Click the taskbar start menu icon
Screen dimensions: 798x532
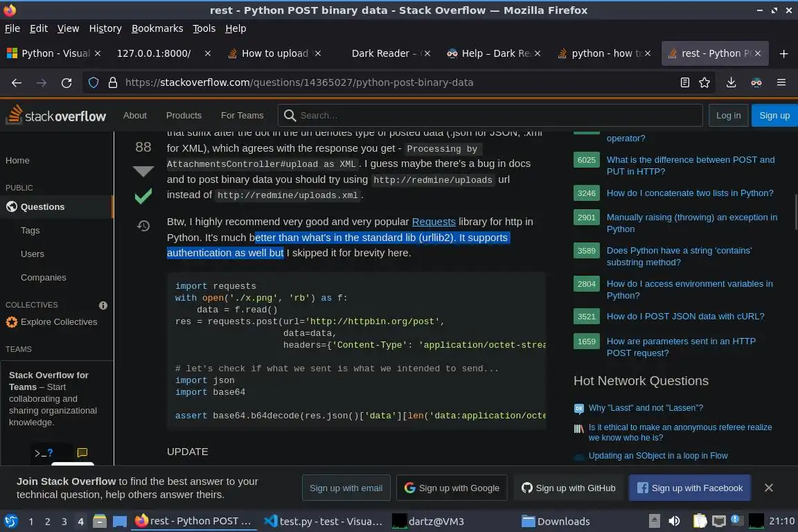coord(10,521)
